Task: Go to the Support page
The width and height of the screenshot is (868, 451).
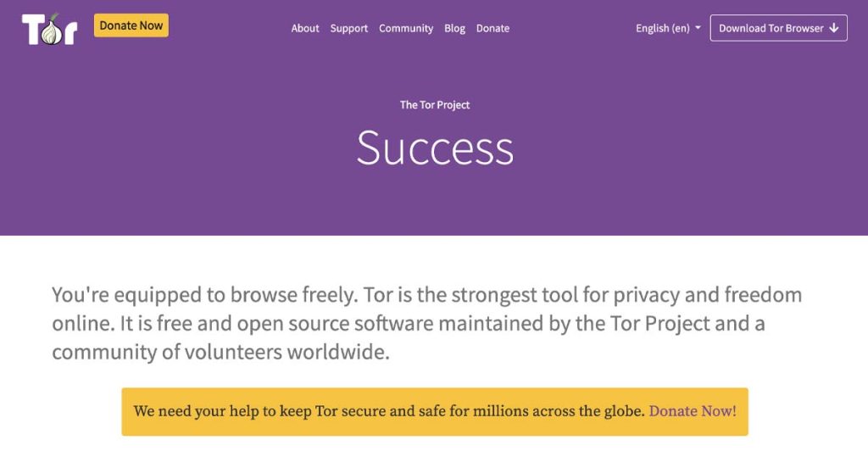Action: click(x=348, y=28)
